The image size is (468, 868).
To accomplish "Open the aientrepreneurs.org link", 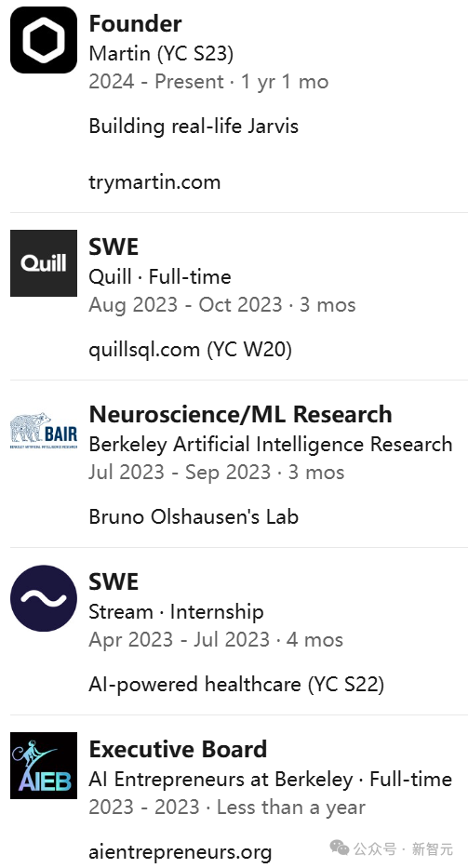I will 180,852.
